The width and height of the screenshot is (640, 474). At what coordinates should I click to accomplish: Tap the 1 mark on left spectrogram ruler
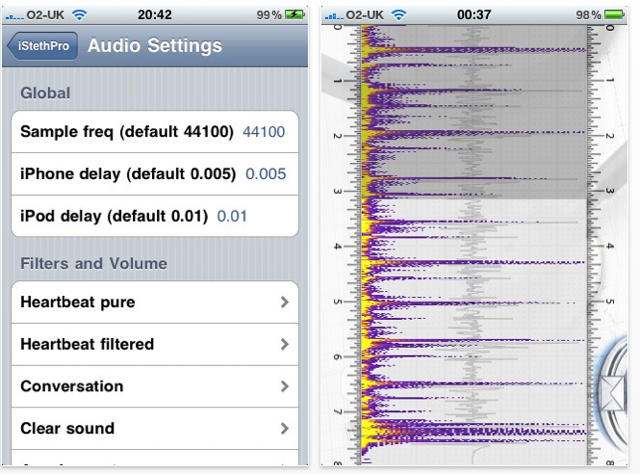(x=338, y=81)
